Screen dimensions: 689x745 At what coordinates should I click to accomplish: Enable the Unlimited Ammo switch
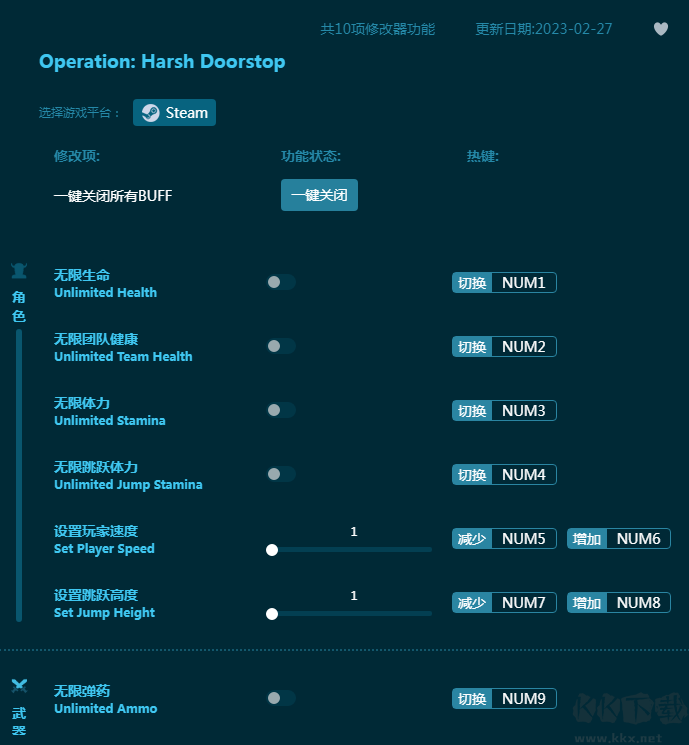coord(281,698)
